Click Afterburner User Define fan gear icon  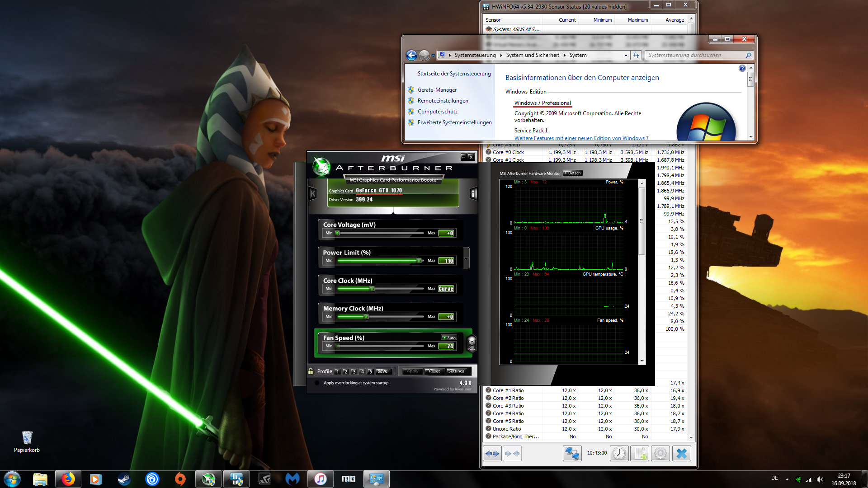click(x=472, y=343)
